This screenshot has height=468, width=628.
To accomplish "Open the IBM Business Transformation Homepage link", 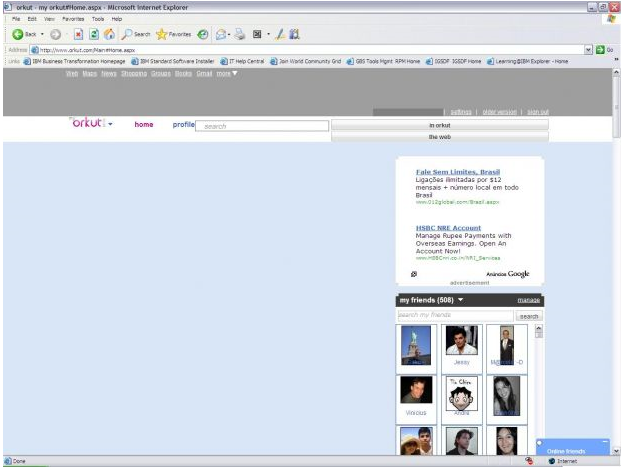I will 74,61.
